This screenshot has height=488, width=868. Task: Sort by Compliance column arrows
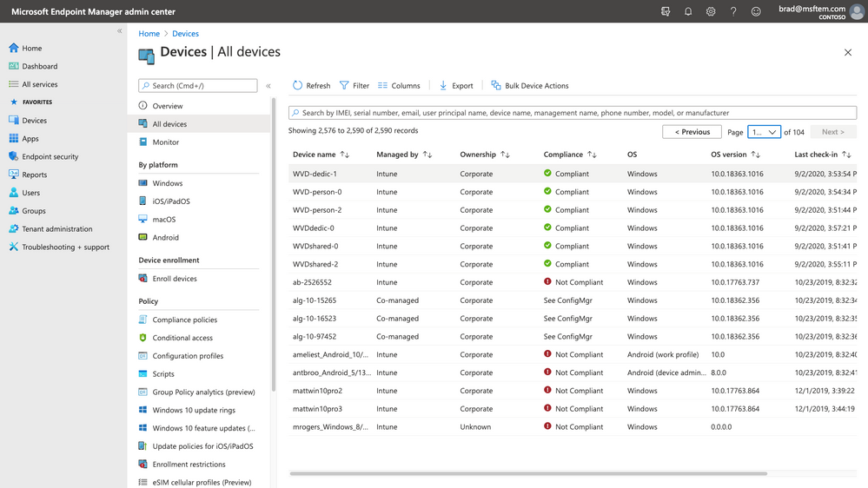[592, 155]
